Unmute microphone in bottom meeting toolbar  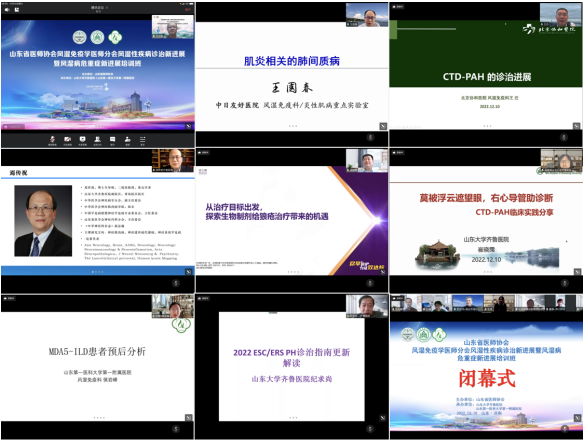pyautogui.click(x=52, y=140)
